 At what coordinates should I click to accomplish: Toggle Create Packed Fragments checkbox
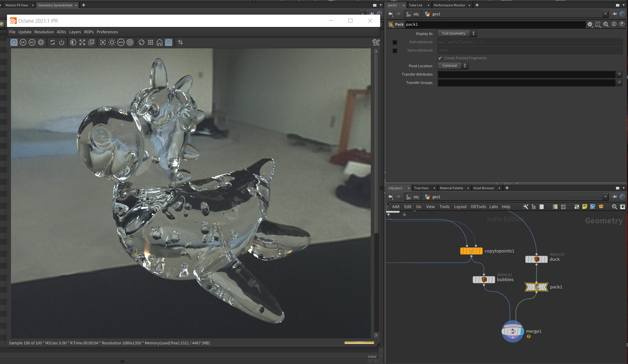[x=440, y=58]
